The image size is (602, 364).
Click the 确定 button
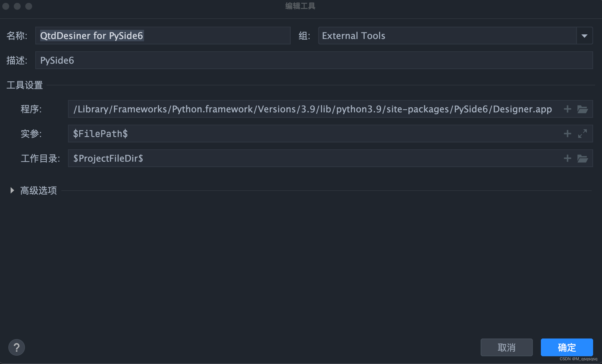click(567, 347)
